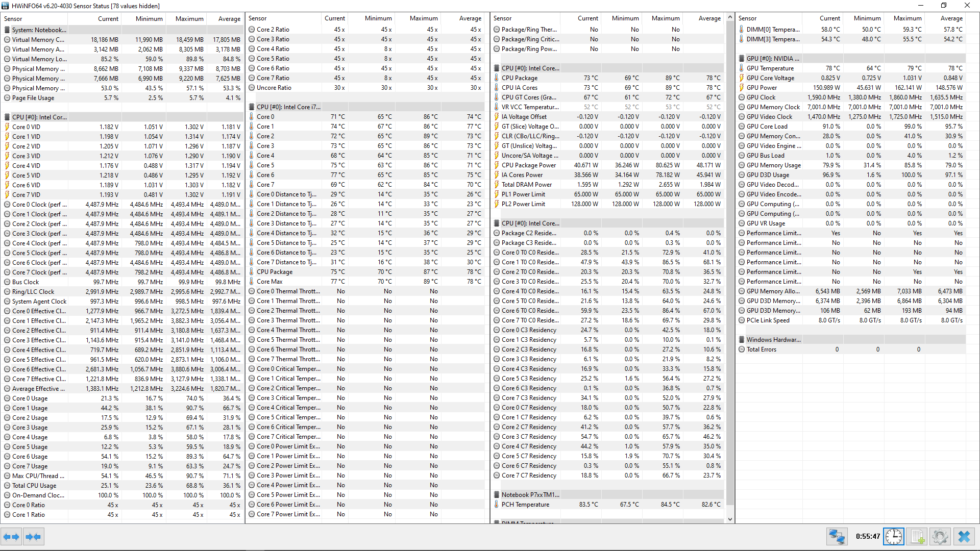This screenshot has width=980, height=551.
Task: Select the PCH Temperature sensor row
Action: pyautogui.click(x=525, y=505)
